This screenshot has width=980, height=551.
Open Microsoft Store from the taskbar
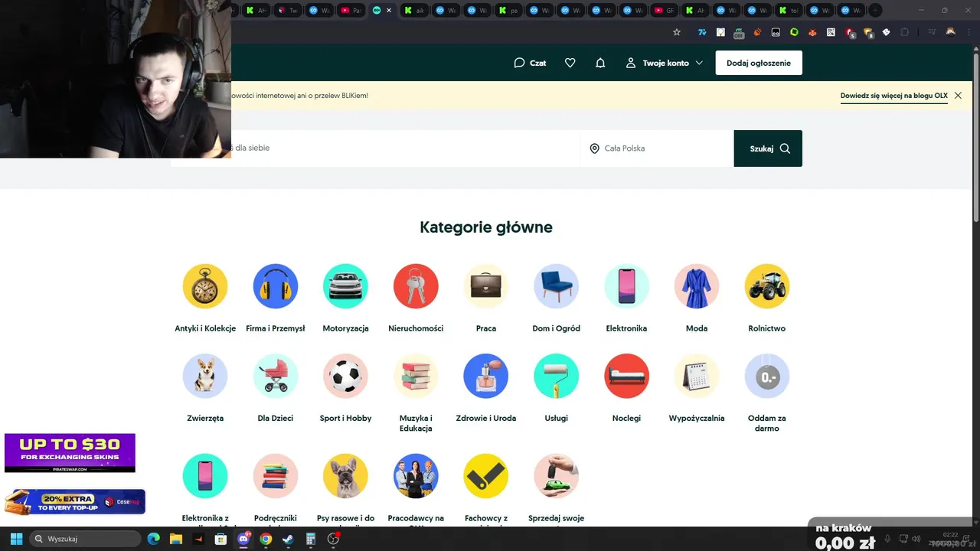point(220,539)
